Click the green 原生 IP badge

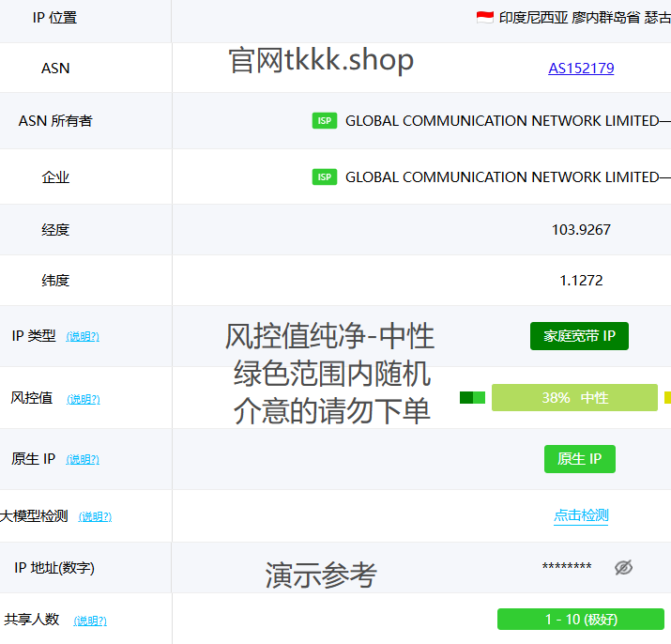[x=579, y=459]
